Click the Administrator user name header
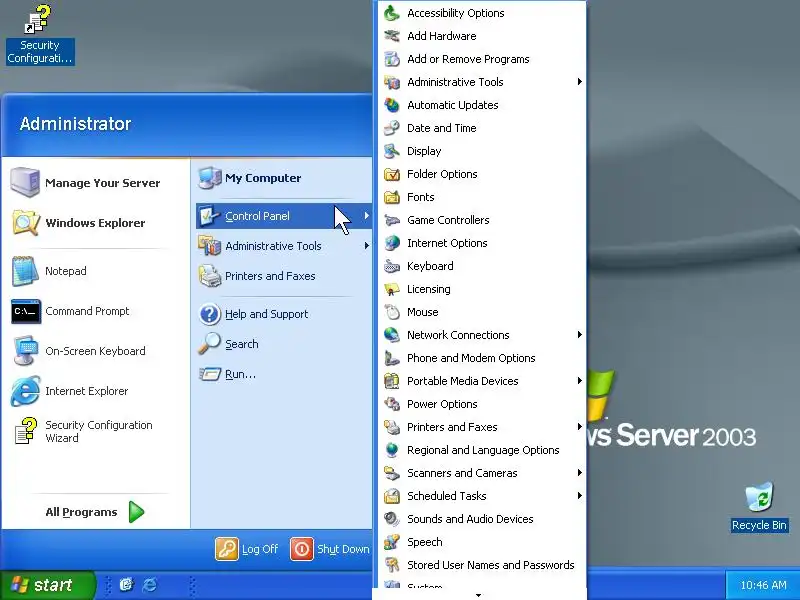Screen dimensions: 800x600 [76, 123]
